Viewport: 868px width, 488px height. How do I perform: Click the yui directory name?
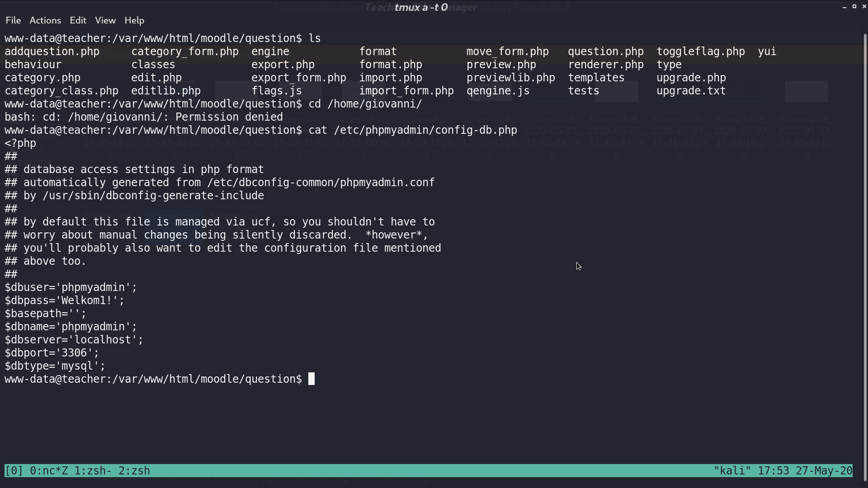click(x=767, y=52)
